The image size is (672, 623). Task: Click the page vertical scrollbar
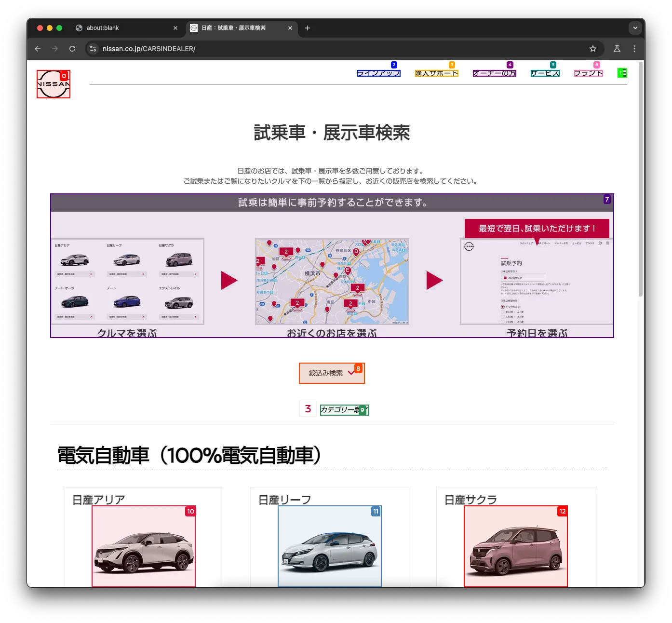tap(641, 178)
